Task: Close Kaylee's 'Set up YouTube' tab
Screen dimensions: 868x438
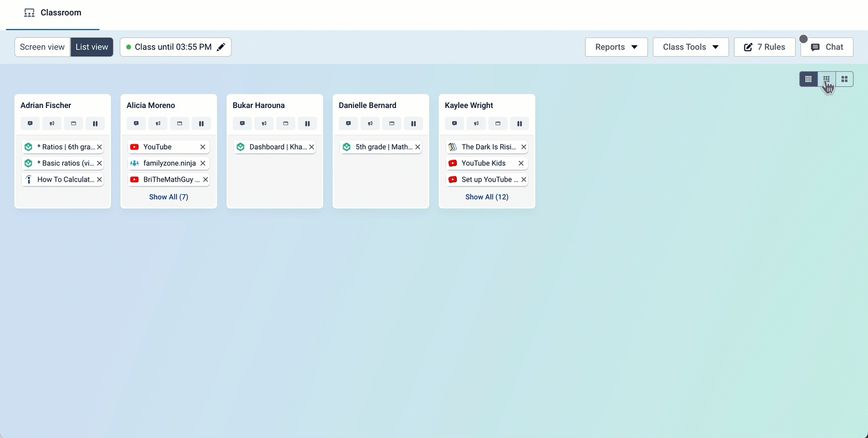Action: point(524,179)
